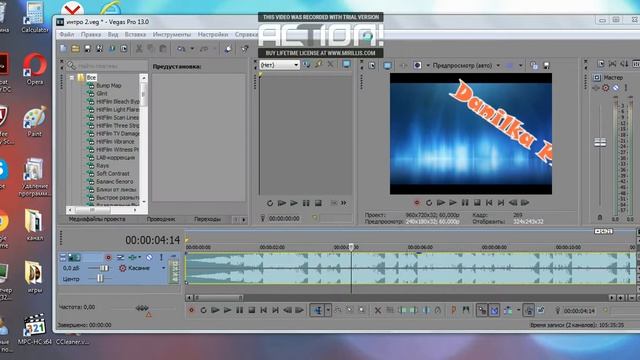Click the insert region icon in timeline toolbar
This screenshot has height=360, width=640.
tap(466, 310)
